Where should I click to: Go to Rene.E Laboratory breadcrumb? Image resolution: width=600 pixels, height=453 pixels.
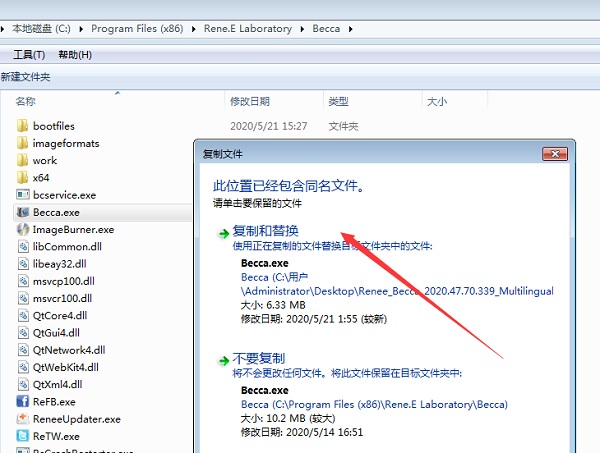point(248,29)
